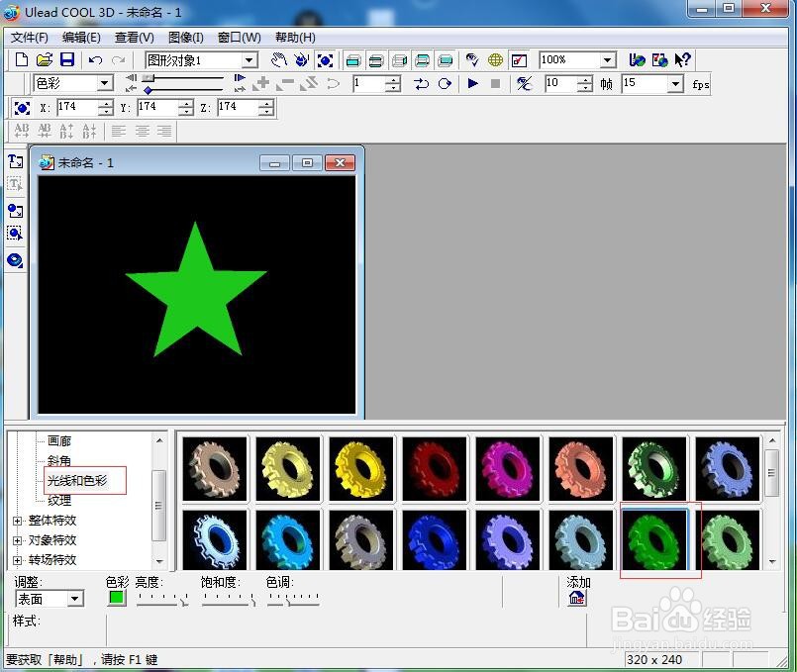
Task: Toggle ping-pong mode icon
Action: [422, 83]
